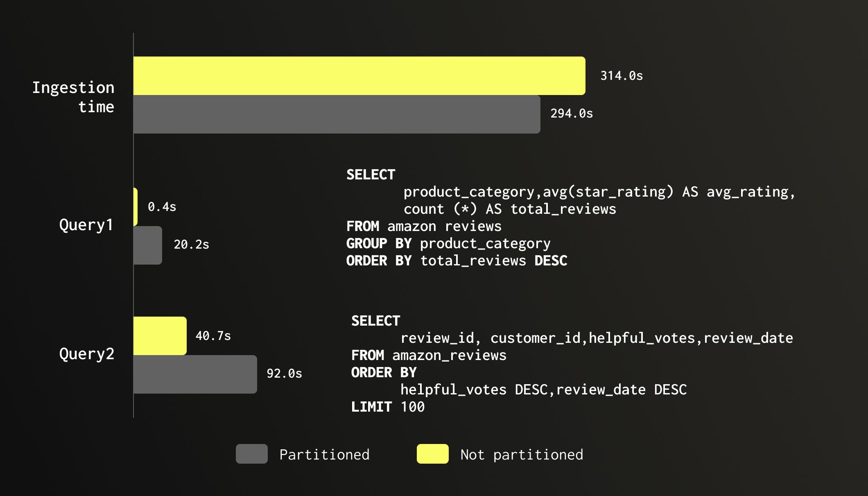The image size is (868, 496).
Task: Click the Query2 axis label
Action: click(x=86, y=354)
